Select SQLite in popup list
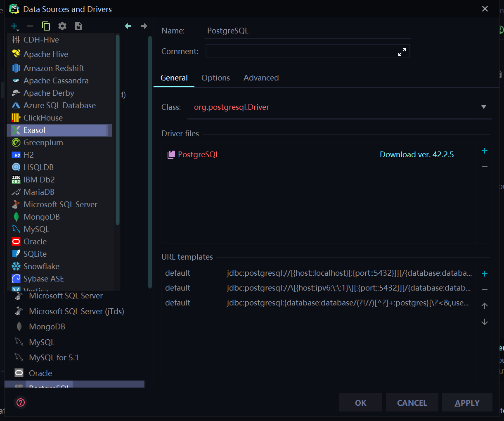 (59, 254)
